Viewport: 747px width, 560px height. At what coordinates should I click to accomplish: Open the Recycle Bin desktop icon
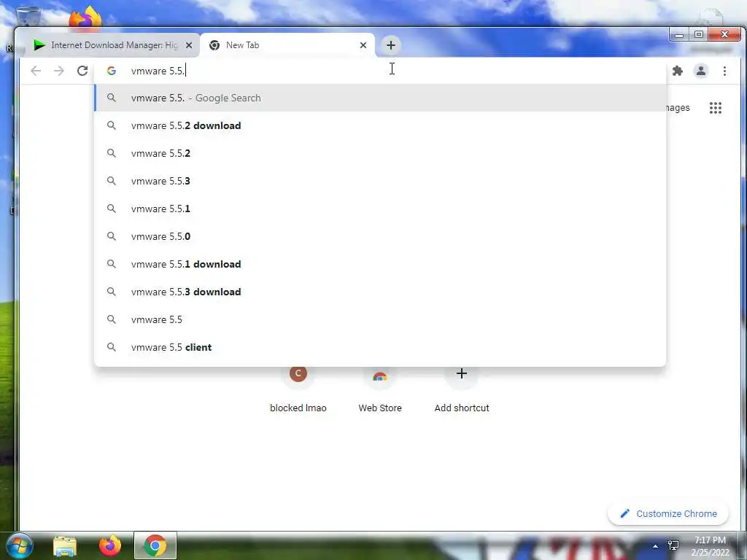pos(28,16)
